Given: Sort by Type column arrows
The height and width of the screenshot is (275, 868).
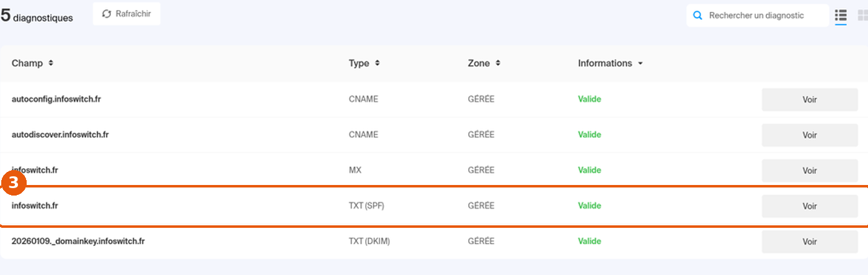Looking at the screenshot, I should click(377, 63).
